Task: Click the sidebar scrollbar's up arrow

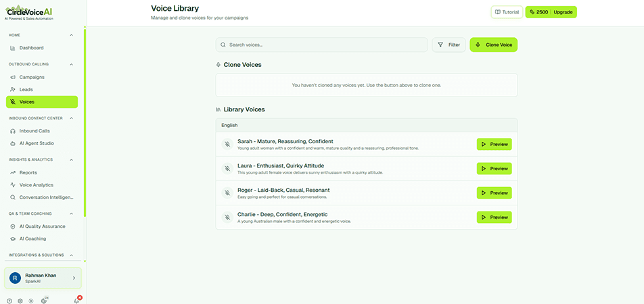Action: (x=85, y=28)
